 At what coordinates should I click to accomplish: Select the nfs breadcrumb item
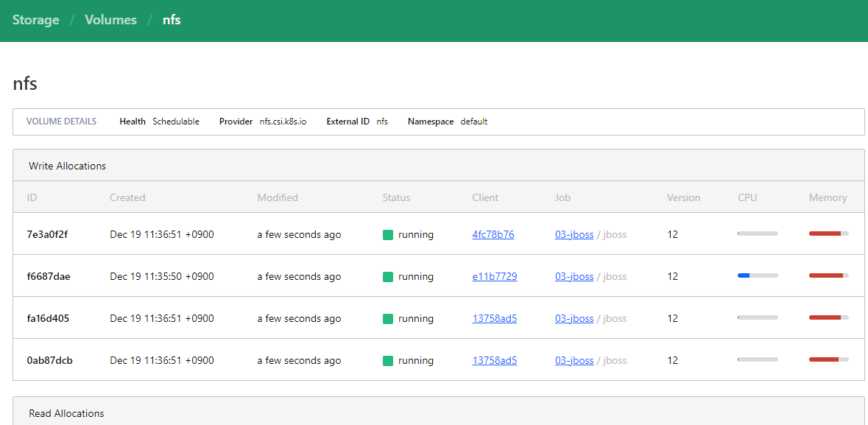172,20
